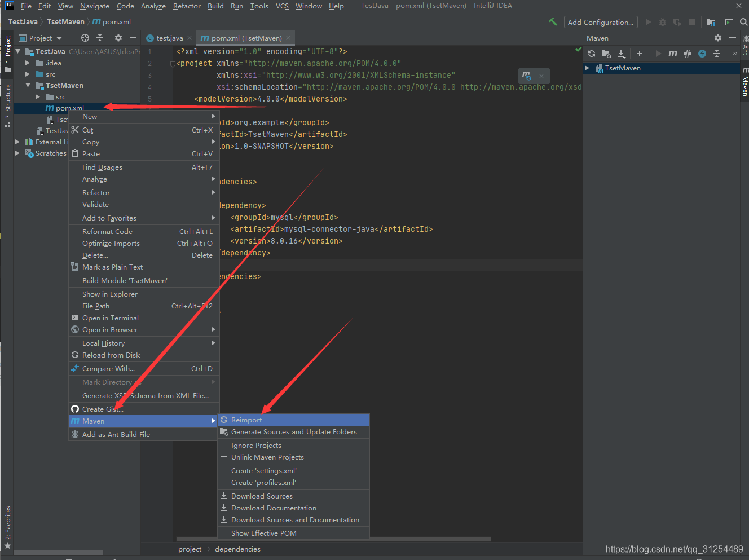Image resolution: width=749 pixels, height=560 pixels.
Task: Choose Reformat Code context item
Action: click(144, 231)
